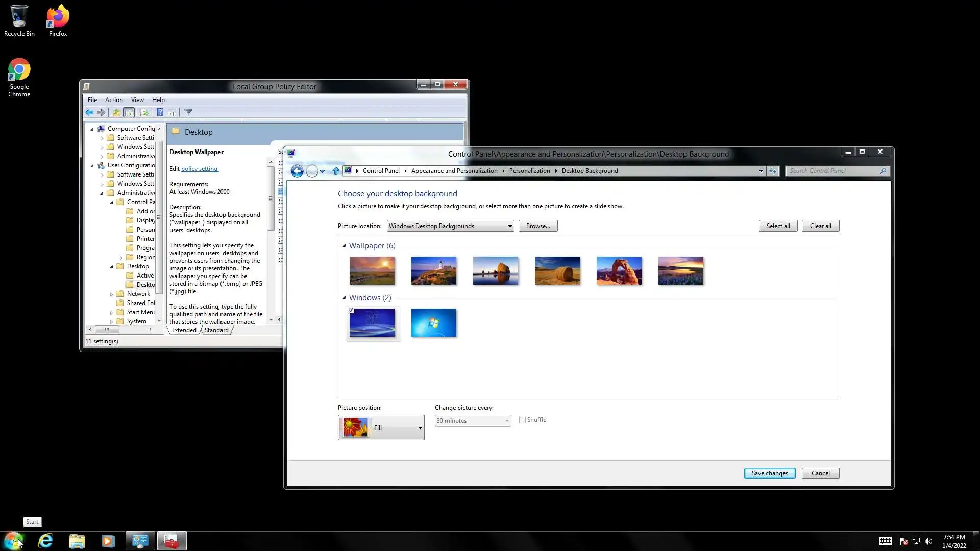This screenshot has width=980, height=551.
Task: Click Up One Level folder icon
Action: click(x=116, y=113)
